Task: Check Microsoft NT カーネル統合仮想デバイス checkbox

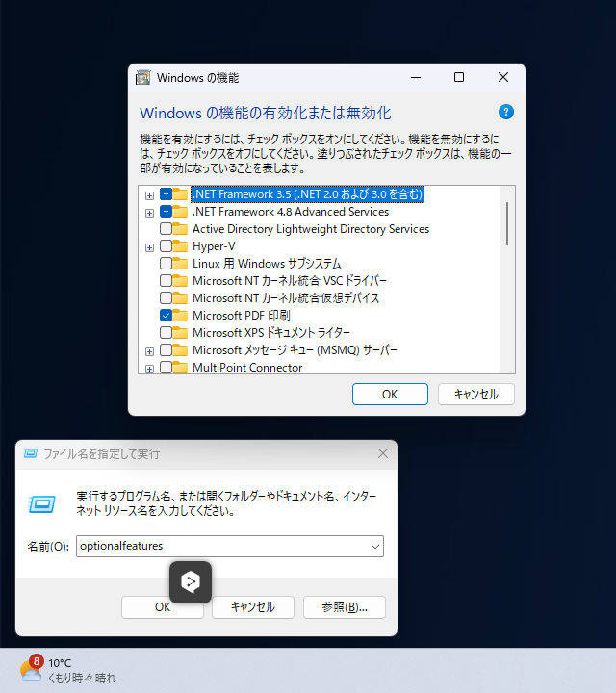Action: 166,297
